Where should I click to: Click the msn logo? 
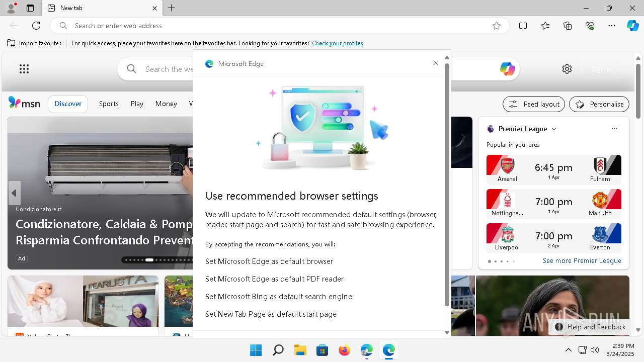[24, 103]
